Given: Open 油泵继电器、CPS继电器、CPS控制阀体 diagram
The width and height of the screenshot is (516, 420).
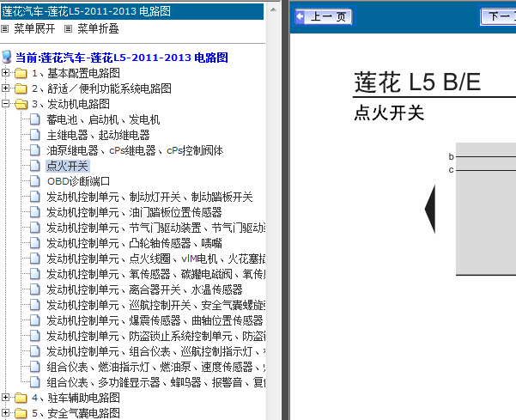Looking at the screenshot, I should [135, 150].
